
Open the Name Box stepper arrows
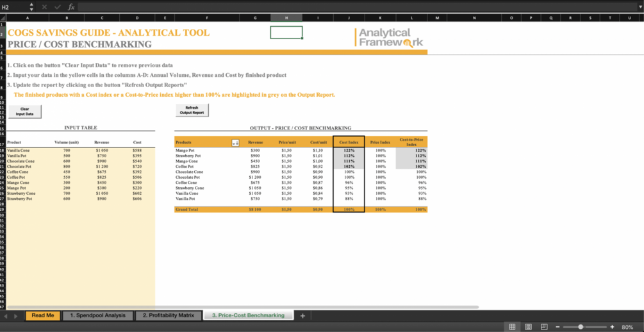(32, 7)
